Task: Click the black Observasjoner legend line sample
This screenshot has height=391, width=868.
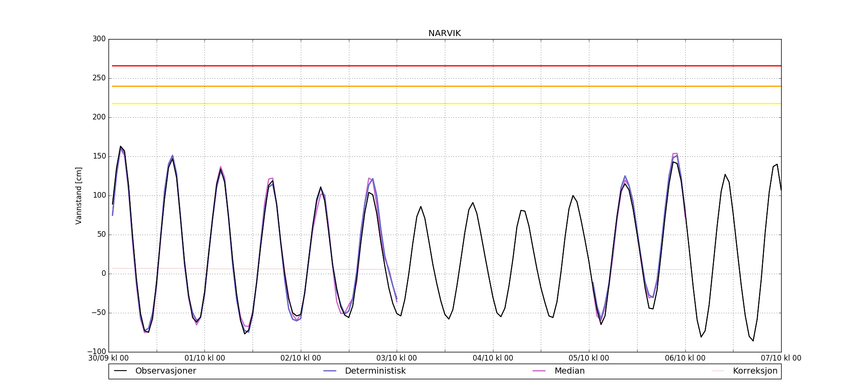Action: point(120,371)
